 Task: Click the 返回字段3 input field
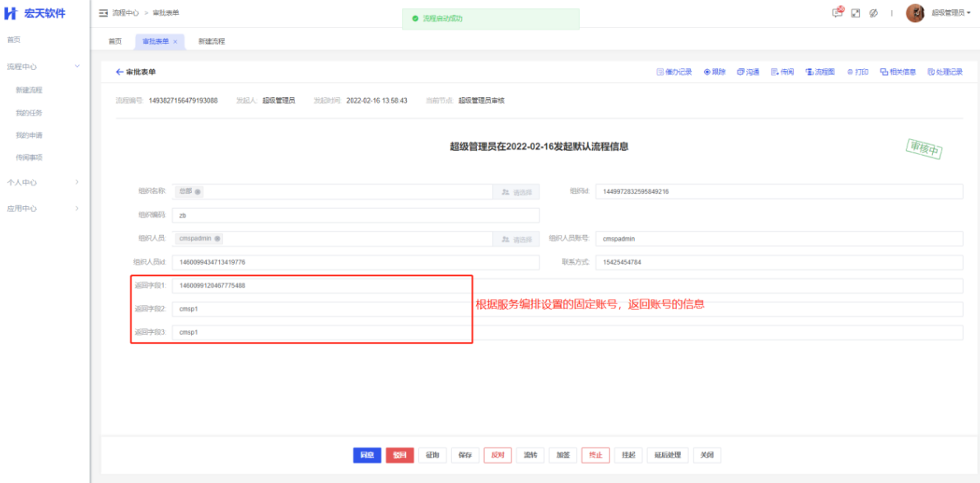pos(567,333)
